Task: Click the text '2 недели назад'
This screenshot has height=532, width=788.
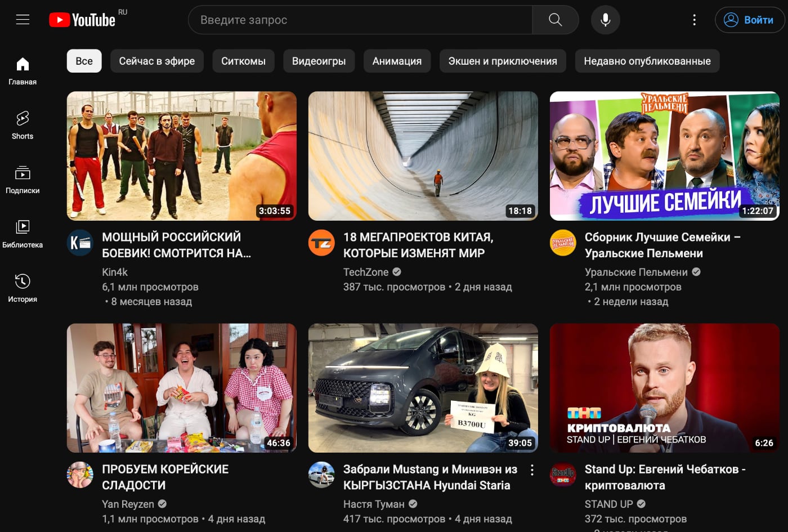Action: [632, 302]
